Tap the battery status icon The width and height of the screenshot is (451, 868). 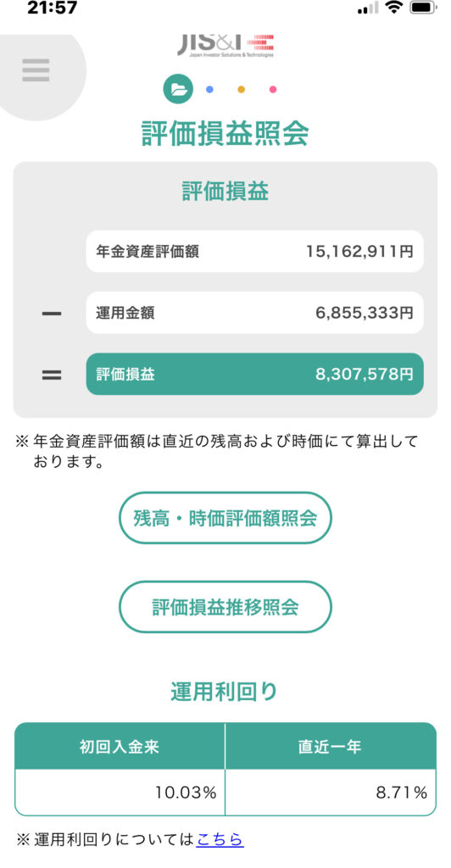[x=424, y=8]
